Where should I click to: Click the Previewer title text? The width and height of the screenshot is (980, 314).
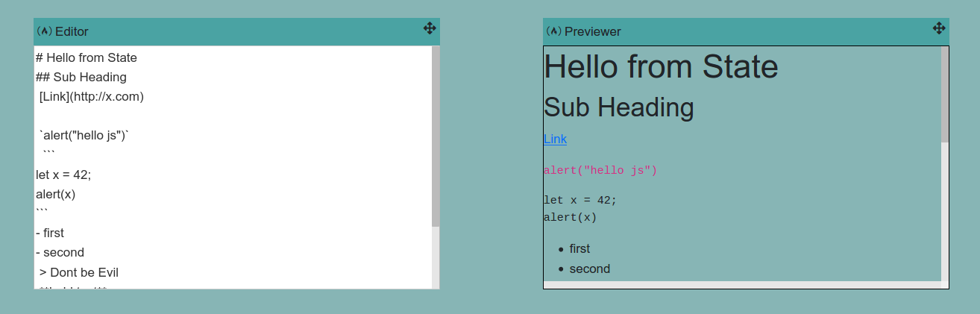point(593,31)
